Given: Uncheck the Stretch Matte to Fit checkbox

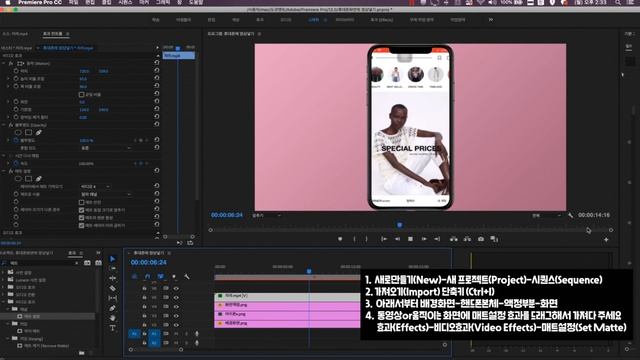Looking at the screenshot, I should 81,210.
